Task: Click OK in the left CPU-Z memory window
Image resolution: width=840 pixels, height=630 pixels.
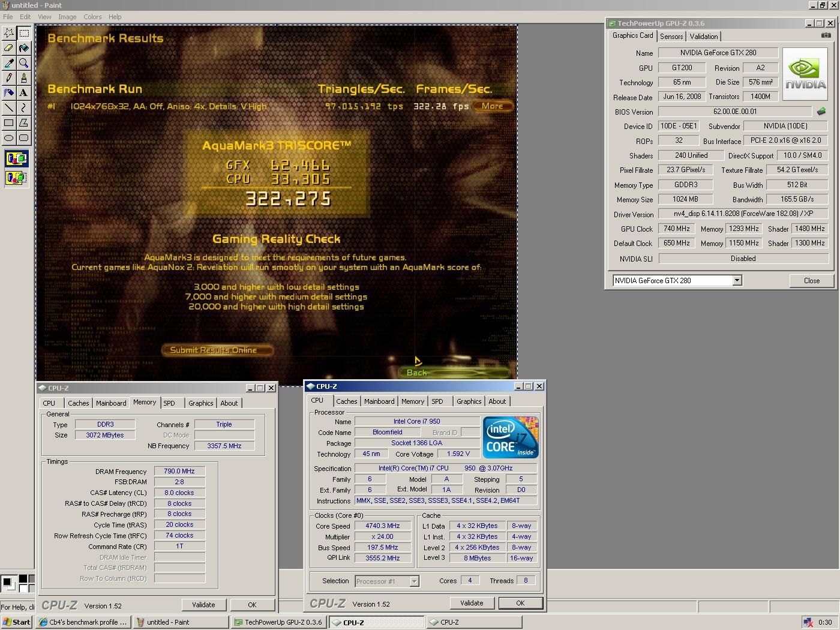Action: point(252,605)
